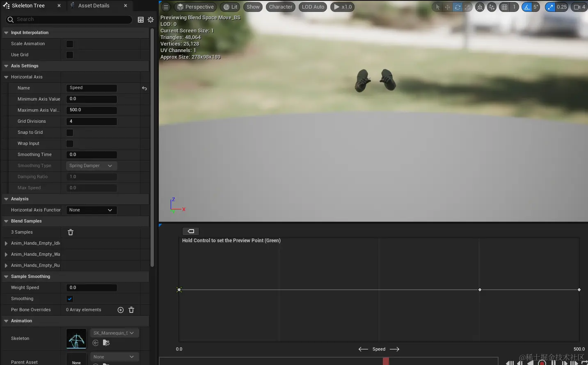The image size is (588, 365).
Task: Activate the rotate gizmo tool
Action: [x=458, y=7]
